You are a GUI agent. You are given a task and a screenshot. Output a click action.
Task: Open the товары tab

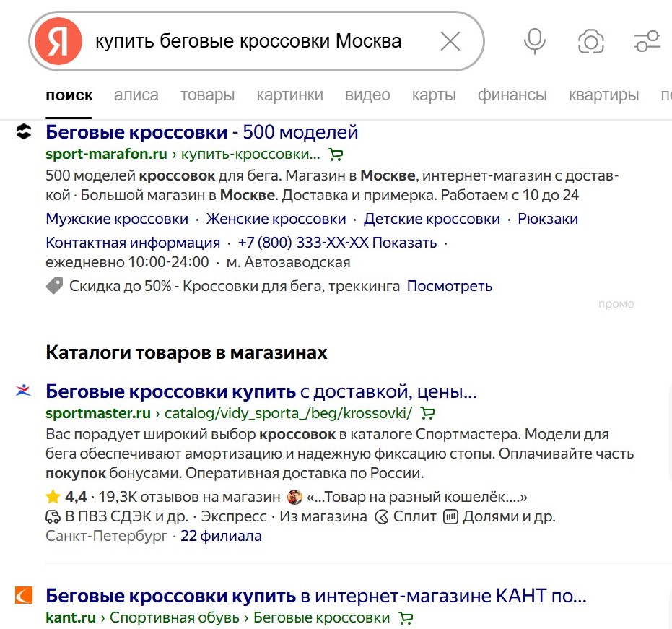(x=207, y=95)
